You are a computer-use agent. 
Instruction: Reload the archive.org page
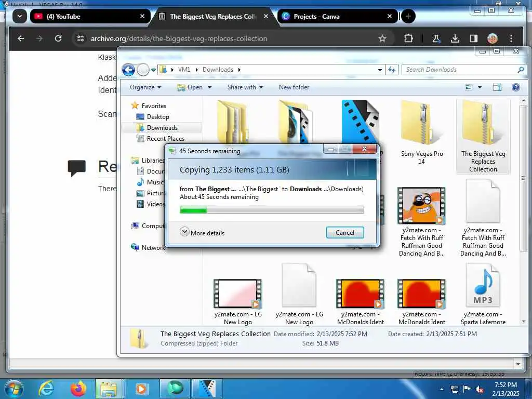pyautogui.click(x=58, y=38)
